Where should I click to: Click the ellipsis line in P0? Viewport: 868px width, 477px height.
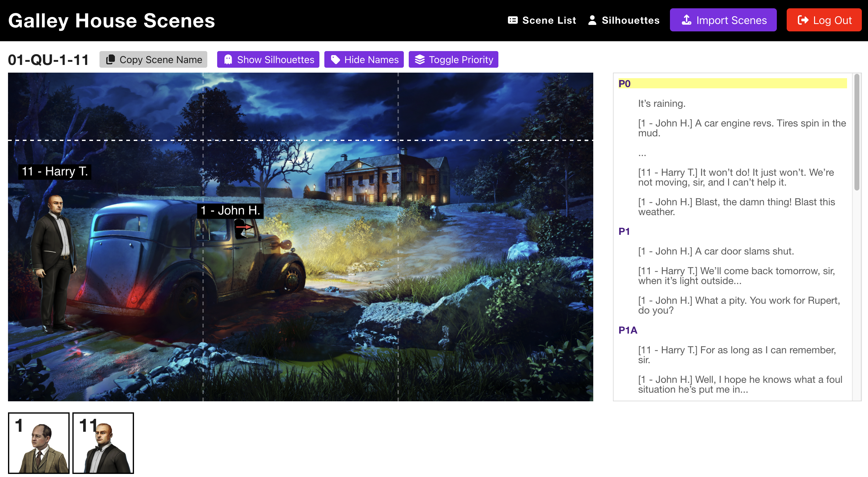click(642, 154)
